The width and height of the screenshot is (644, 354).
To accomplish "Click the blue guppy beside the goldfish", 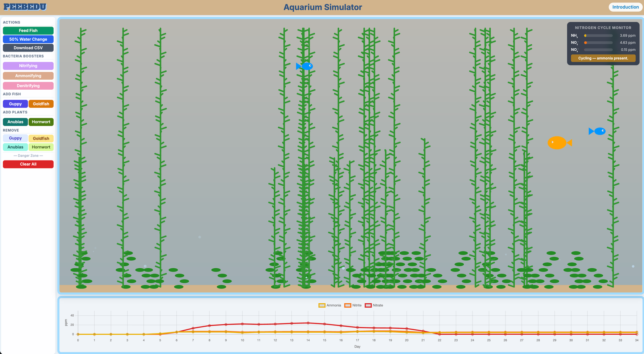I will [598, 131].
